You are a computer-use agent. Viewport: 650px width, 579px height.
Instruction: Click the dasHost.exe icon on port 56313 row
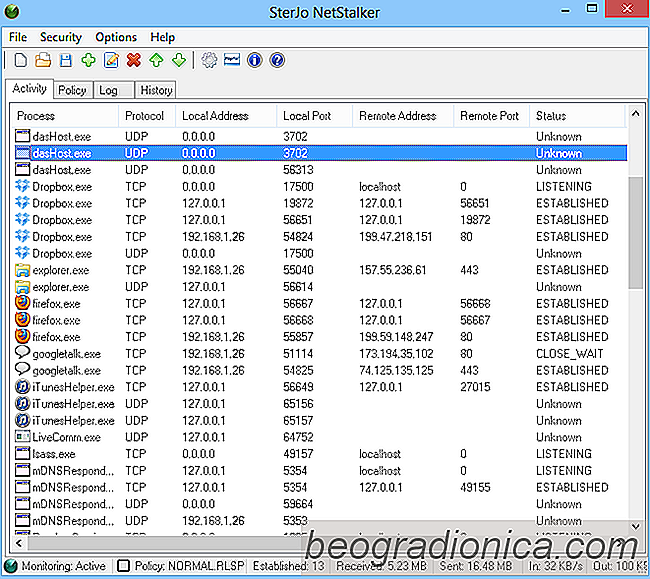point(22,169)
